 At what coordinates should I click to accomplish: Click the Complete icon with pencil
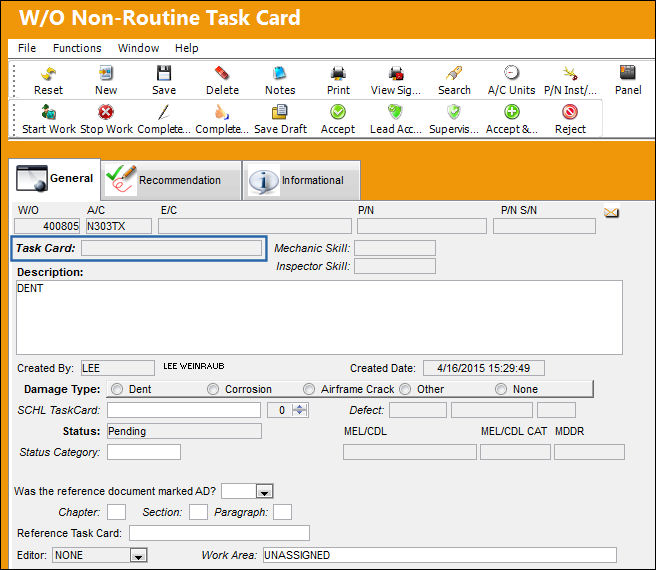164,112
